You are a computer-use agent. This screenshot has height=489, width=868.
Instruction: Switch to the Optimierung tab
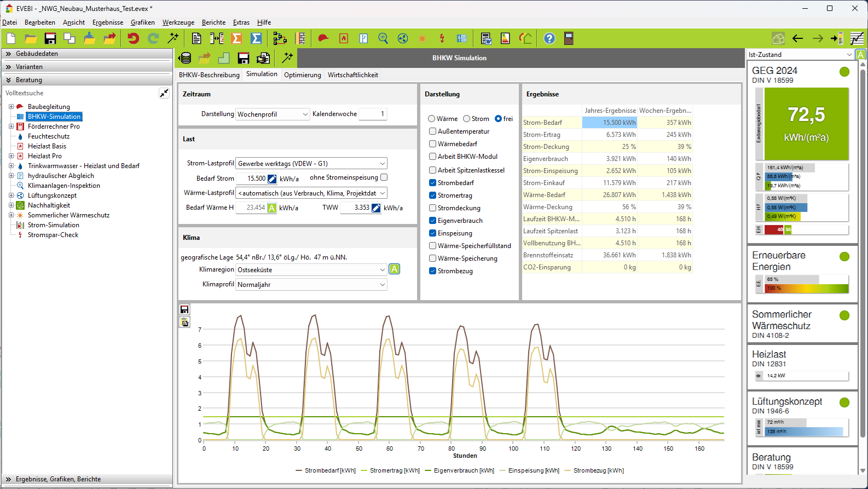(303, 75)
